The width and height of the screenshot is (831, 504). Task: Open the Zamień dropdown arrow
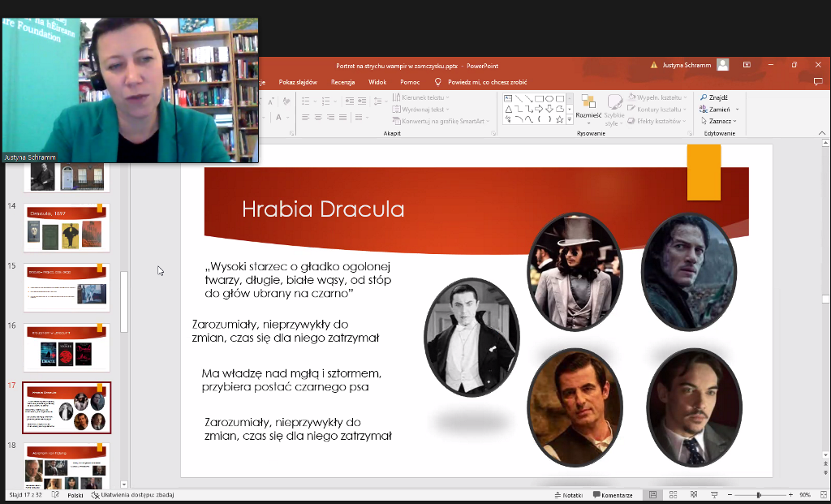pos(737,110)
